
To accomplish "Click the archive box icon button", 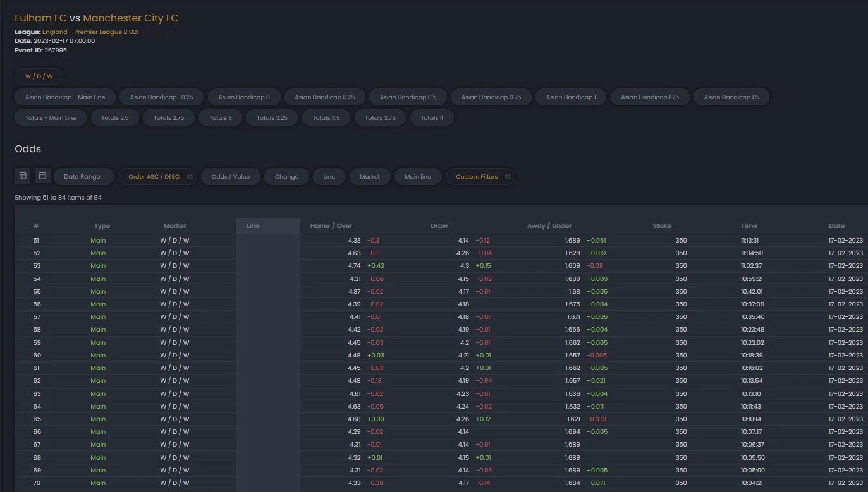I will pos(42,176).
